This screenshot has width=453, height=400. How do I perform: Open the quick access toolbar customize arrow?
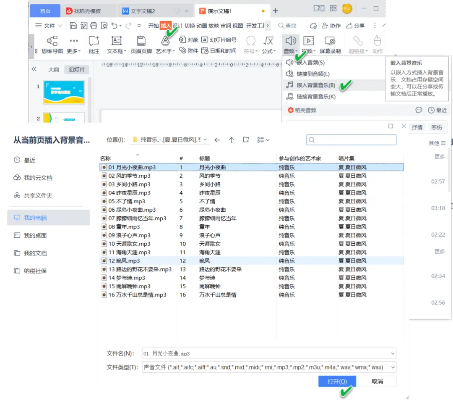(139, 25)
